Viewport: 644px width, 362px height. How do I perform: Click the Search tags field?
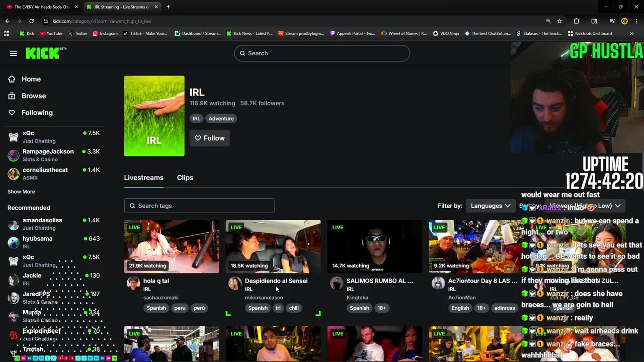pos(199,206)
